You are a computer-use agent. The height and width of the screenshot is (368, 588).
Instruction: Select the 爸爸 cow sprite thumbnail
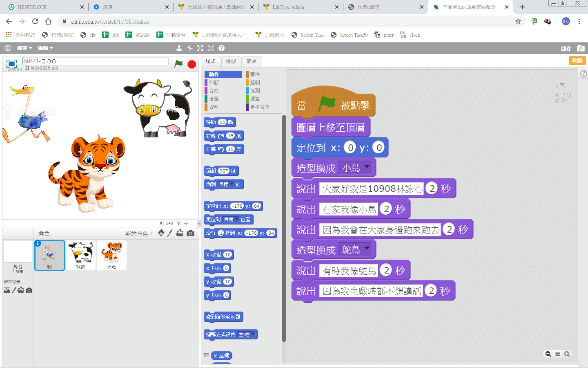click(81, 255)
